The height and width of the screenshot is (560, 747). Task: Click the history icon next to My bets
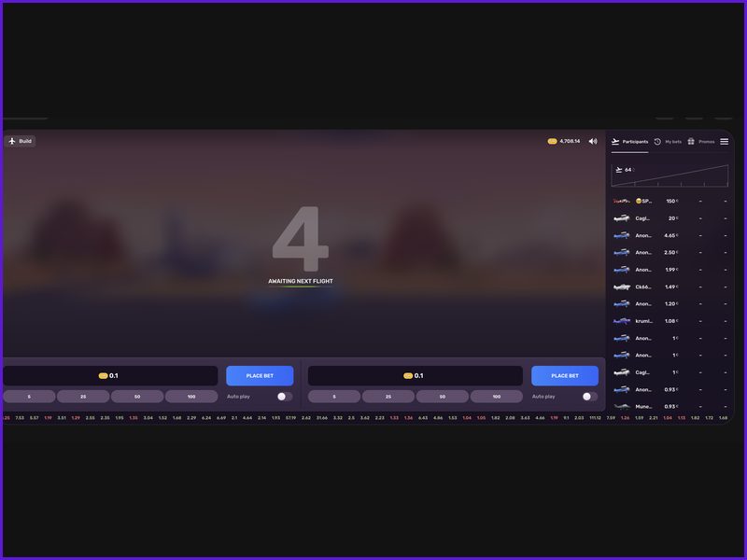point(657,142)
